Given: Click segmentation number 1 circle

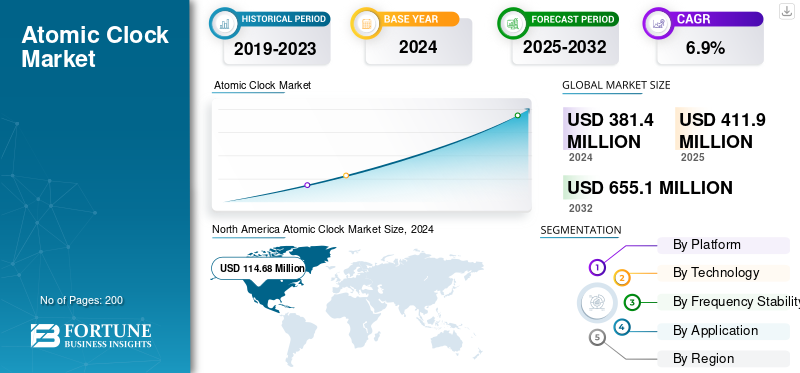Looking at the screenshot, I should click(x=597, y=267).
